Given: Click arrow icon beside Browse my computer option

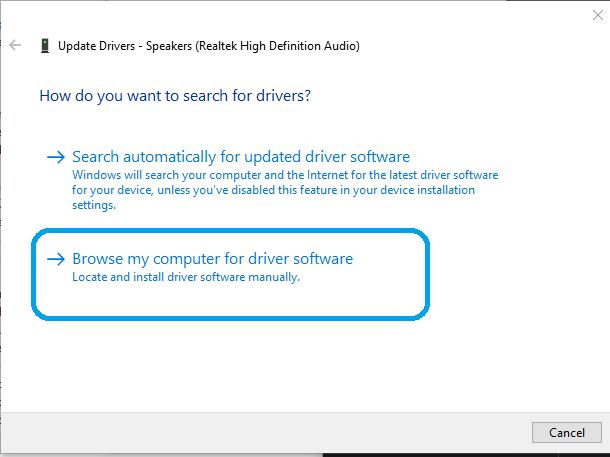Looking at the screenshot, I should (x=56, y=259).
